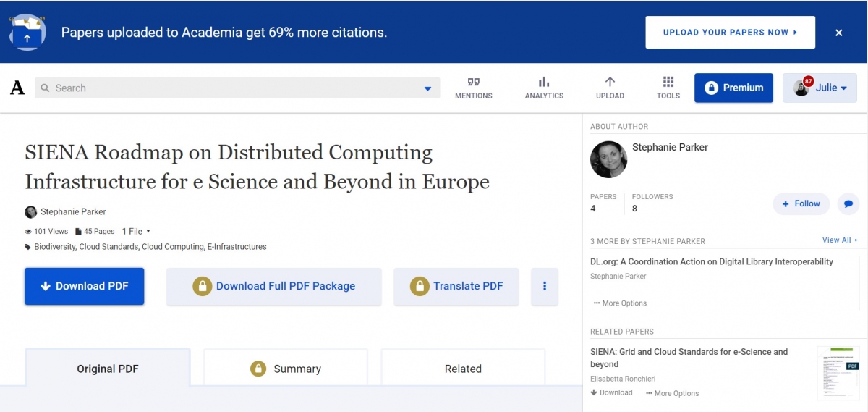Click Stephanie Parker under DL.org paper

pyautogui.click(x=618, y=276)
